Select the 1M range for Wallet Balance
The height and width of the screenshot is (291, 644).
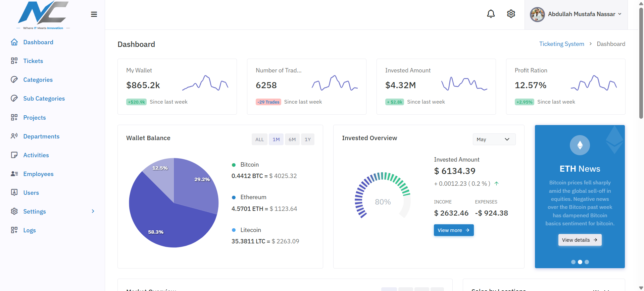pos(276,139)
